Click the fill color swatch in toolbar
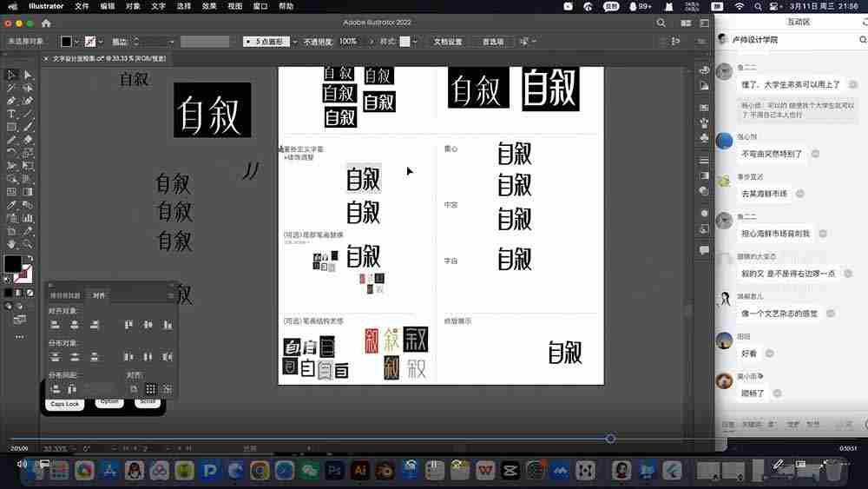 point(13,263)
